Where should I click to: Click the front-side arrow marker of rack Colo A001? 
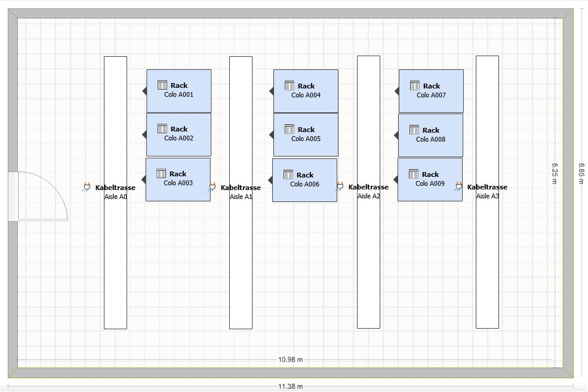144,91
